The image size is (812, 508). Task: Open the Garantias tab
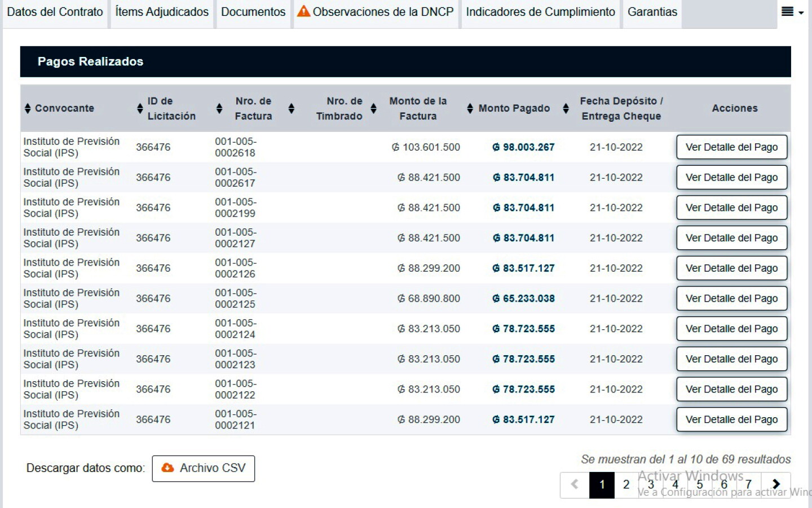tap(652, 12)
